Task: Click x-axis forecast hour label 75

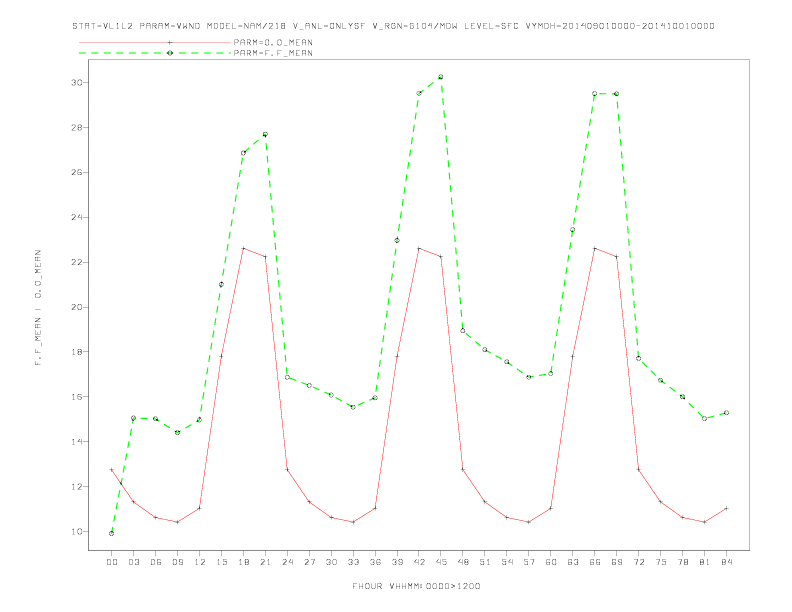Action: [x=661, y=562]
